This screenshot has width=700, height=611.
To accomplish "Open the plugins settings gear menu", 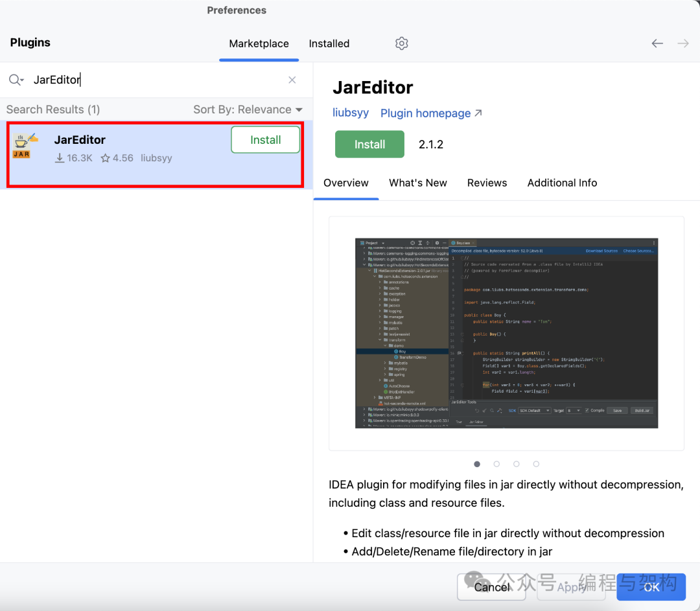I will (401, 43).
